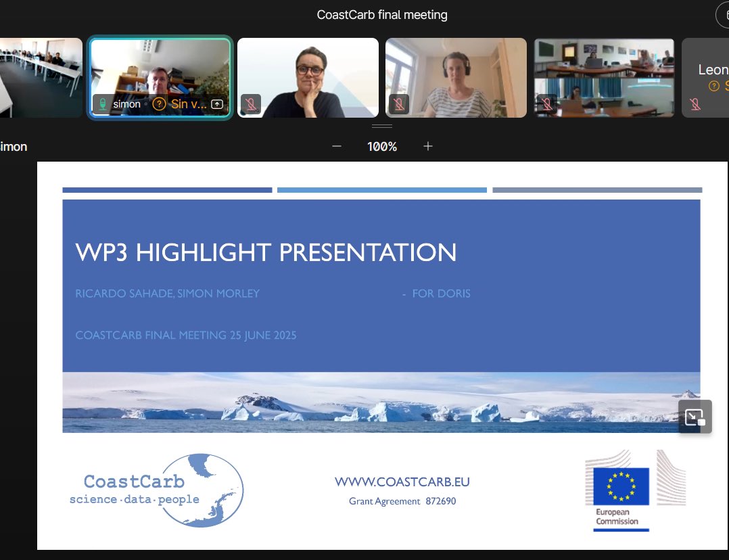
Task: Select the split classroom video thumbnail
Action: click(x=604, y=78)
